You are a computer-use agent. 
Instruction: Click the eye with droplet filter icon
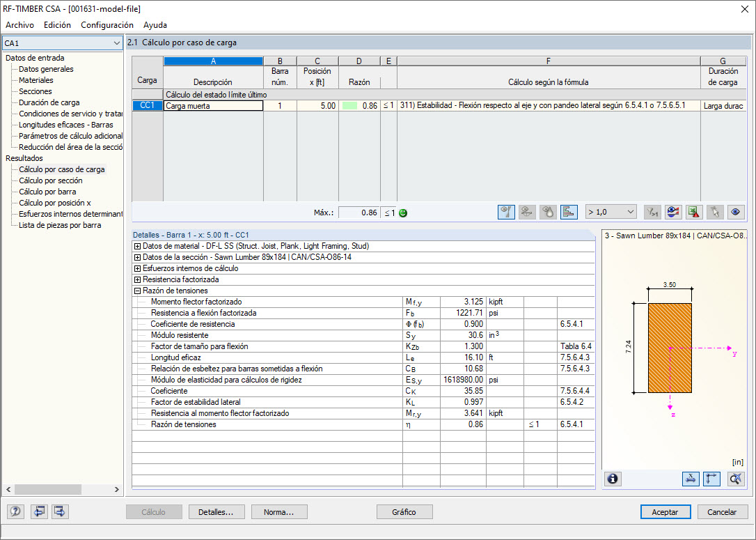[x=548, y=212]
